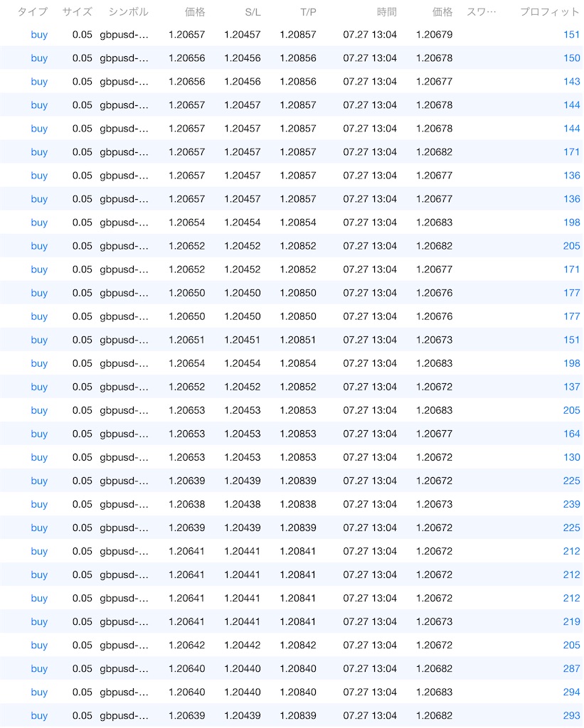Click the truncated スワ… column header
Viewport: 584px width, 728px height.
[x=482, y=11]
